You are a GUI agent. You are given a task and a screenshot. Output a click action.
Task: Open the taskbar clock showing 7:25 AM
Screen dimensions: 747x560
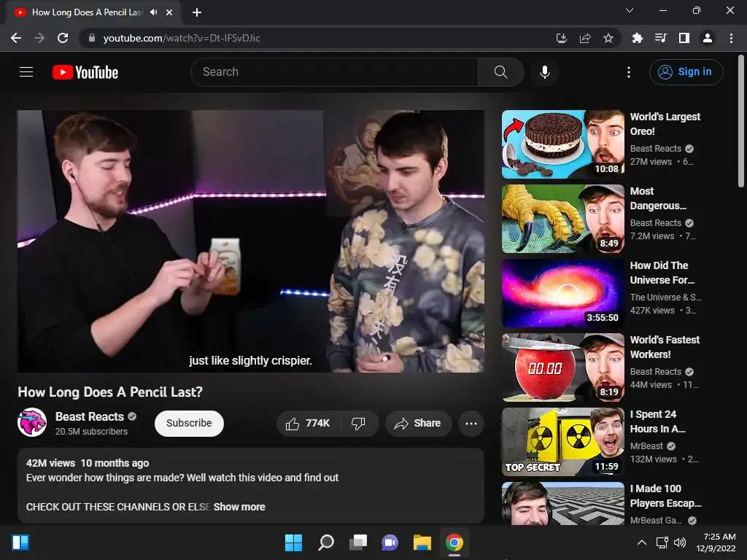point(716,542)
